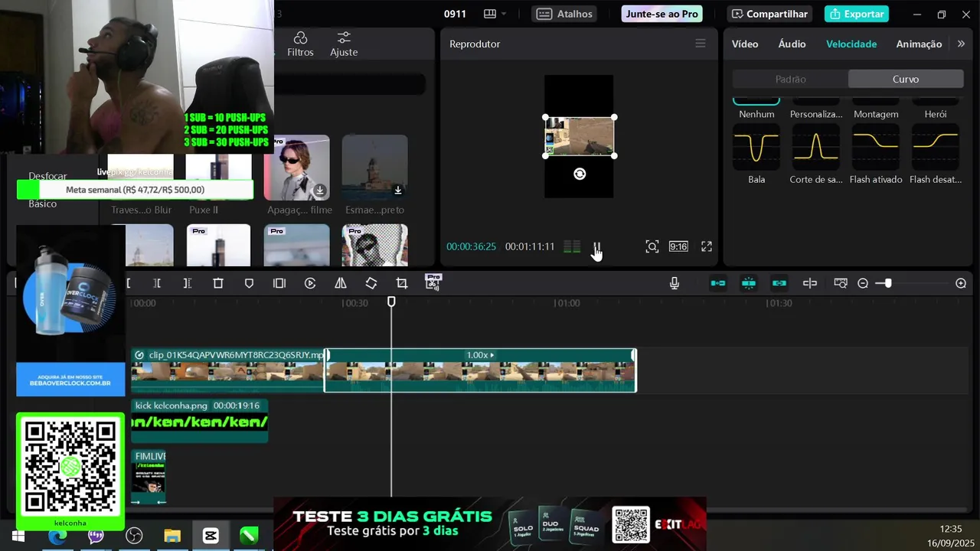Screen dimensions: 980x551
Task: Add a marker with shield icon
Action: 249,283
